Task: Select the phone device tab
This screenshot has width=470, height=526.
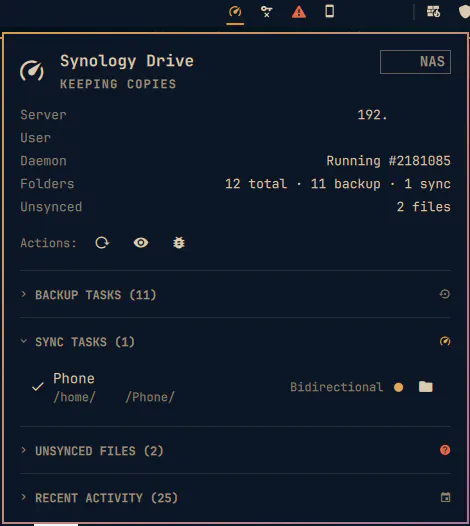Action: [x=329, y=11]
